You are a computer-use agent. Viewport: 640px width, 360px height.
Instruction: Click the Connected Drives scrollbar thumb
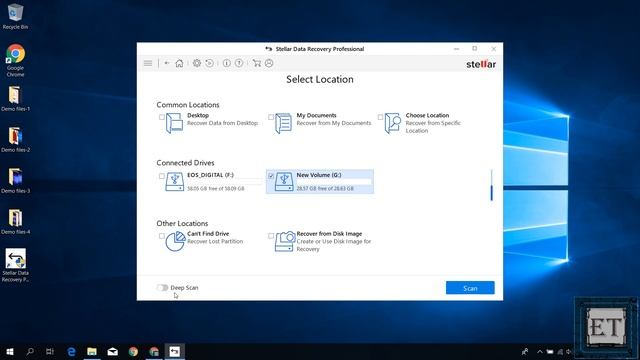491,193
